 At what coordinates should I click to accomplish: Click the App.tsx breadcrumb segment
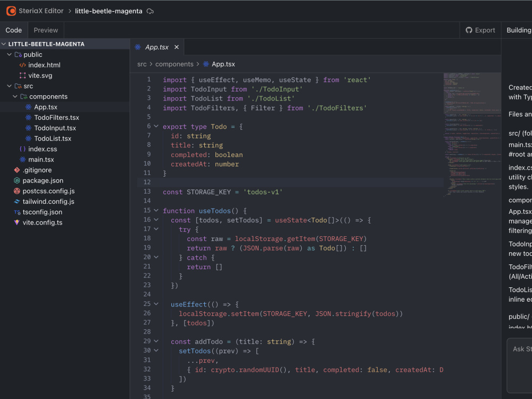pos(223,64)
